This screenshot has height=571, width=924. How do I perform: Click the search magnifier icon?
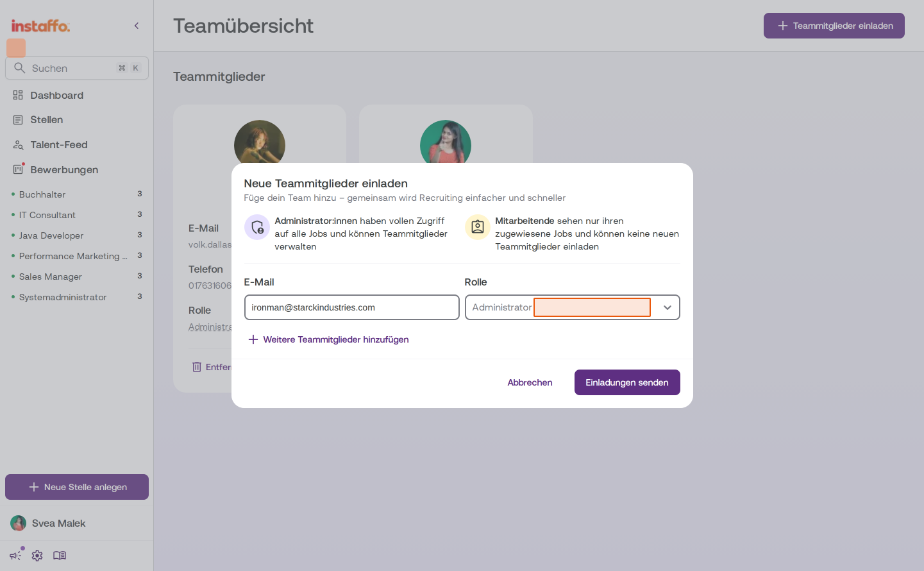pos(20,68)
